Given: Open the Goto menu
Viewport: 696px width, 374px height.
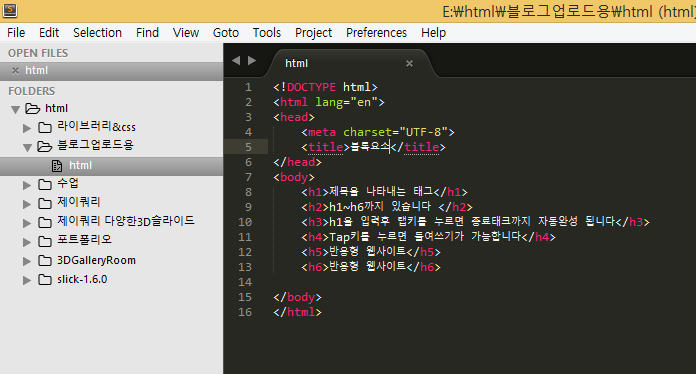Looking at the screenshot, I should 226,33.
